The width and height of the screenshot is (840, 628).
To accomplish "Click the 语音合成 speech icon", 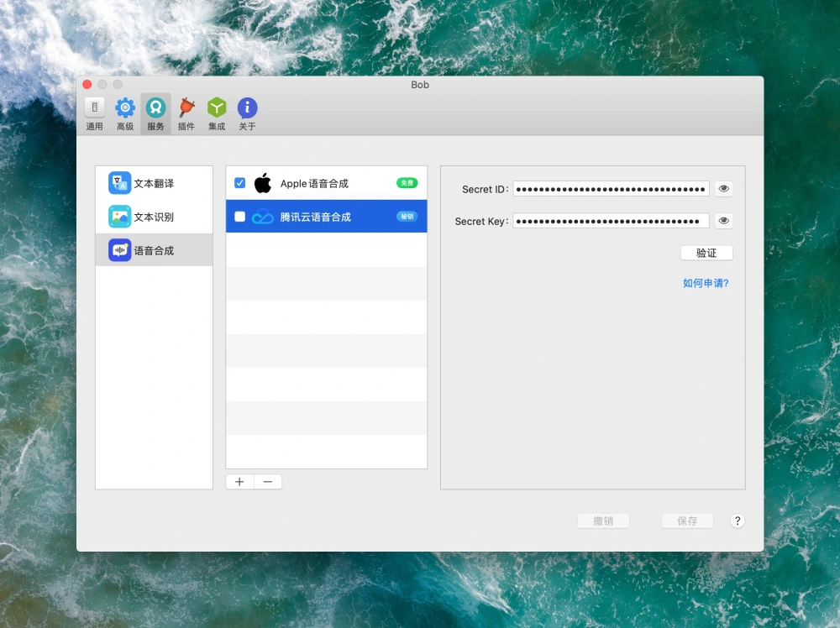I will [119, 250].
